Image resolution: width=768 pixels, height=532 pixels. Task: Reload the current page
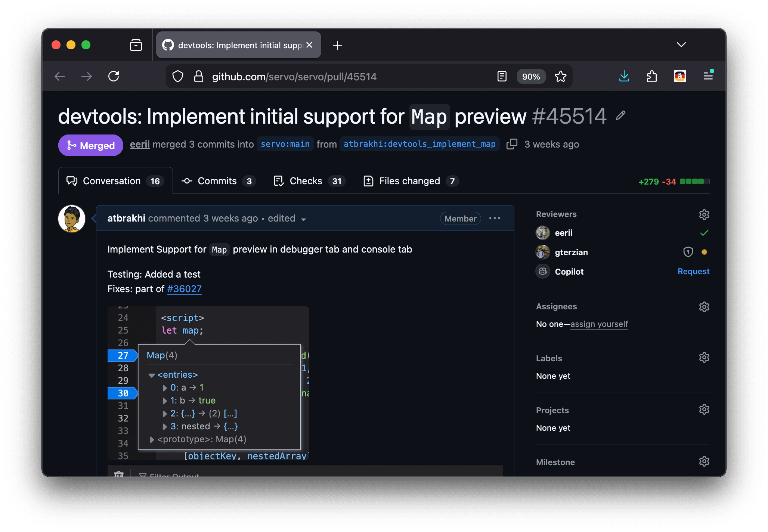[114, 77]
